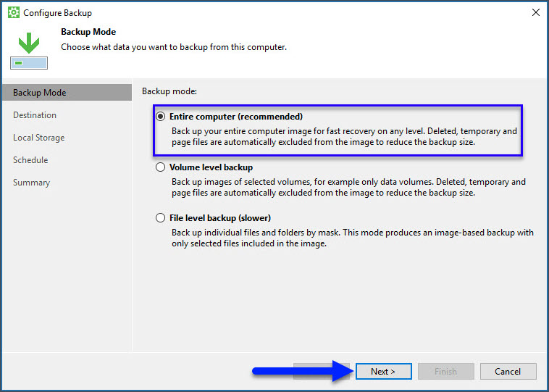Open the Backup Mode step in sidebar
The width and height of the screenshot is (549, 392).
click(x=40, y=93)
